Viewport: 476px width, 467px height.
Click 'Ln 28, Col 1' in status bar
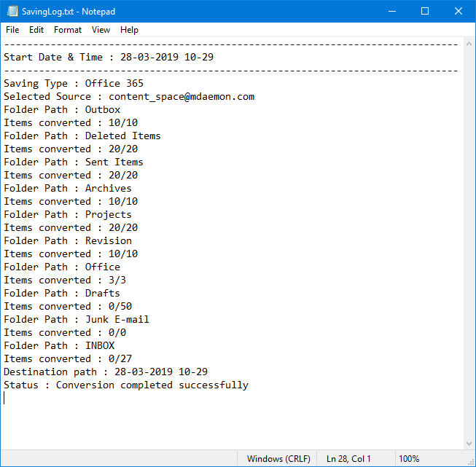point(348,458)
